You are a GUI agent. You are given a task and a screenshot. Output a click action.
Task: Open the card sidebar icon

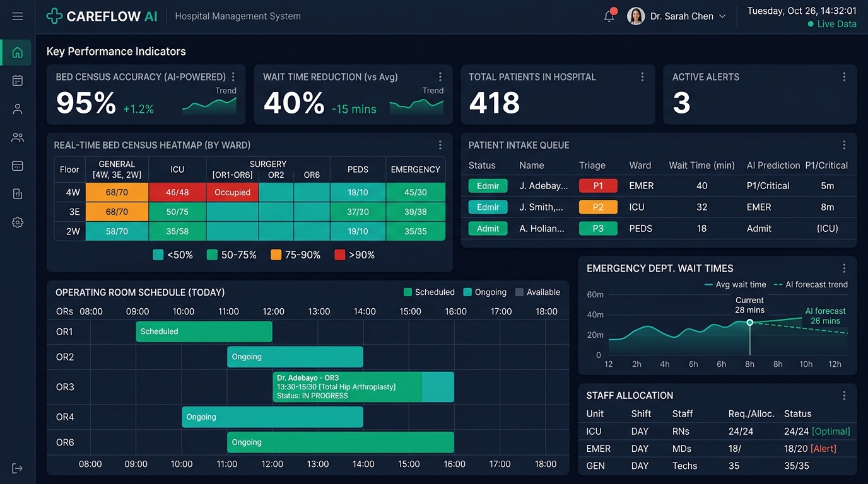pos(17,166)
